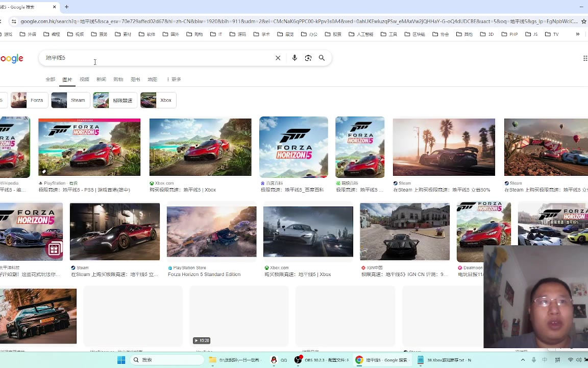This screenshot has height=368, width=588.
Task: Click the taskbar 搜索 search box
Action: (167, 360)
